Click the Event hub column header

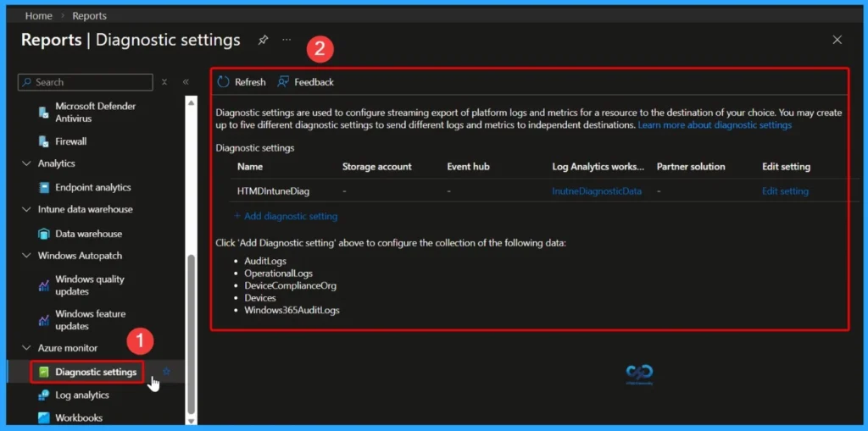pyautogui.click(x=468, y=167)
